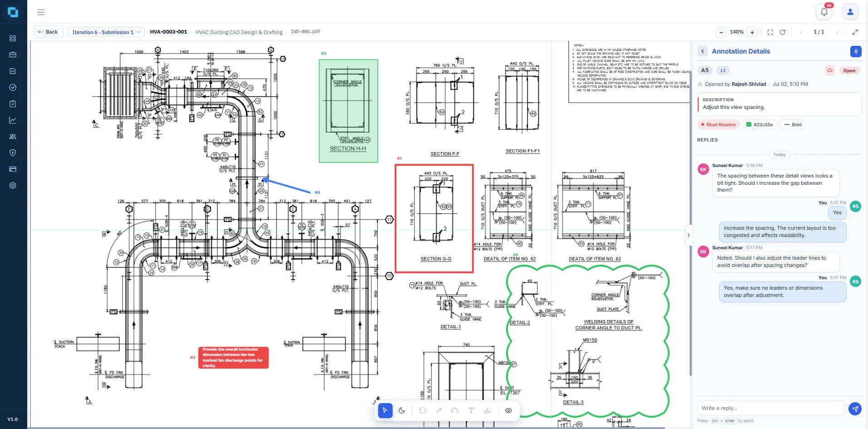868x429 pixels.
Task: Click the Today date divider
Action: (x=779, y=155)
